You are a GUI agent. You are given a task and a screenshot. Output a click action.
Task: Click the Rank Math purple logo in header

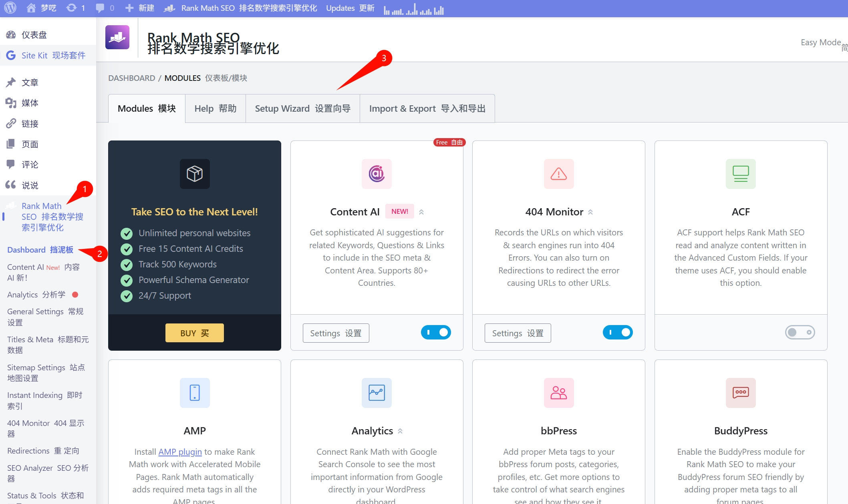(117, 37)
